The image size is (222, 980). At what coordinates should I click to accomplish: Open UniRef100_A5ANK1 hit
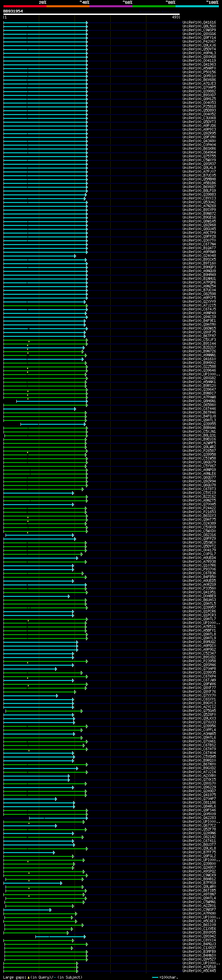pos(199,382)
